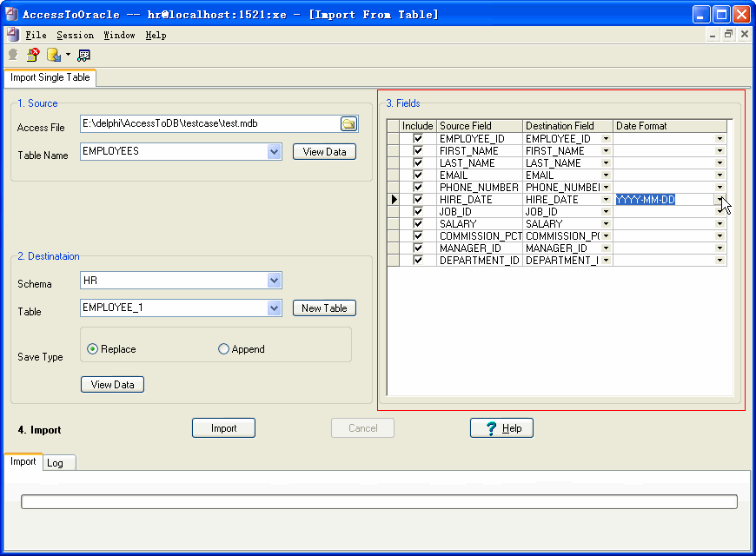Click the Destination Field column header
This screenshot has height=556, width=756.
pos(567,126)
